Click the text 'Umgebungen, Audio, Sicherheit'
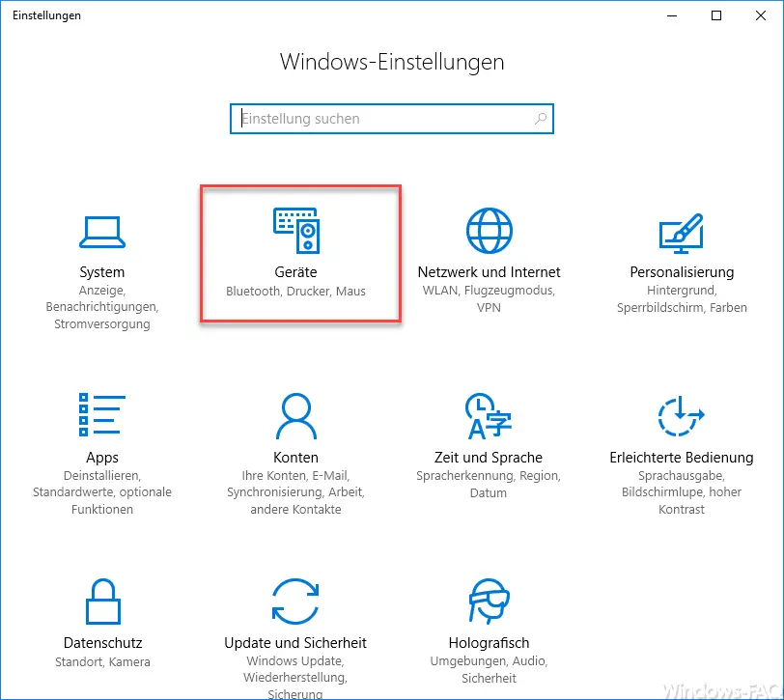This screenshot has height=700, width=784. point(489,669)
